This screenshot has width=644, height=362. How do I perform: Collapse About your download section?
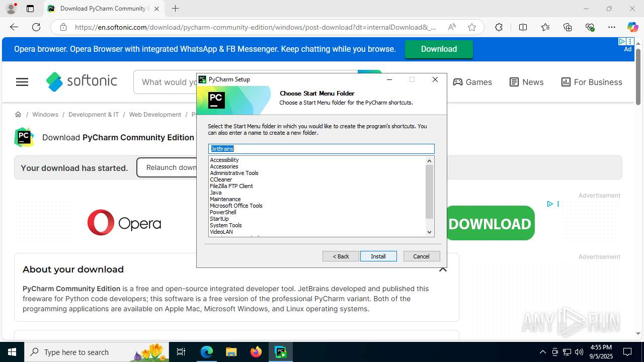443,269
